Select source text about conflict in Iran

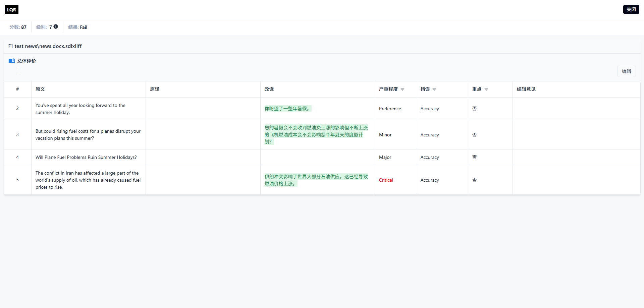pyautogui.click(x=88, y=180)
